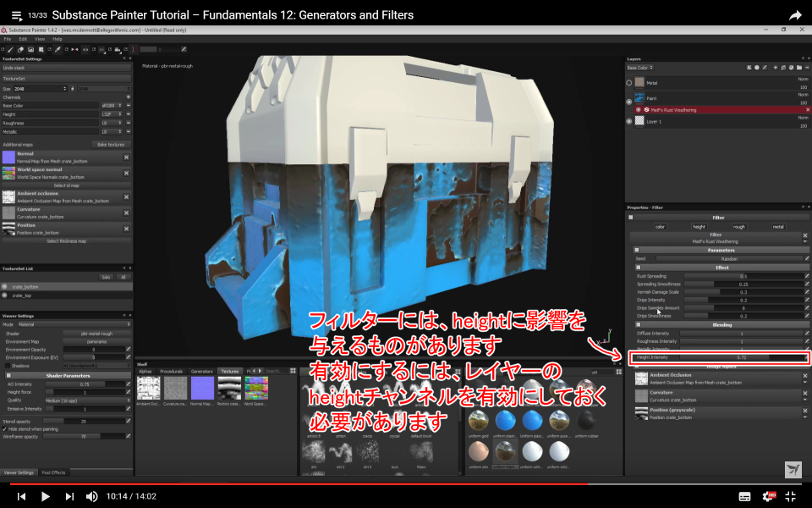Switch to Post Effects tab

53,472
